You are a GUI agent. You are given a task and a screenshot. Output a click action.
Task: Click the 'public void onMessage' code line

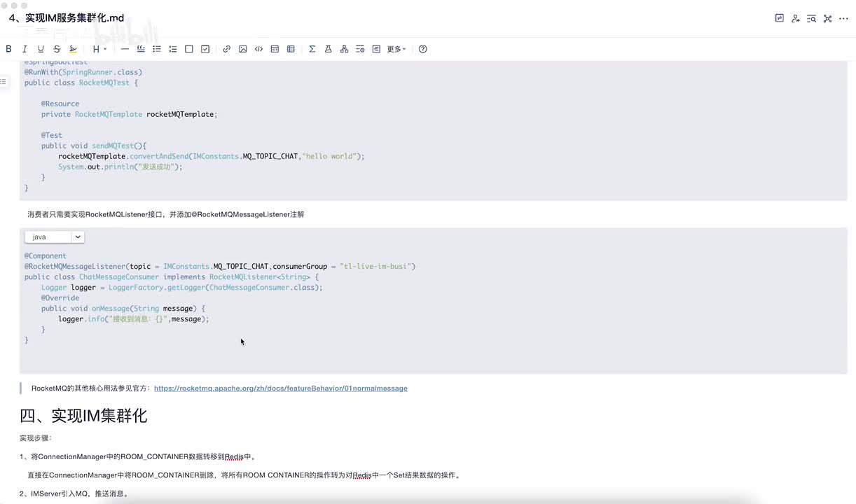pos(123,308)
